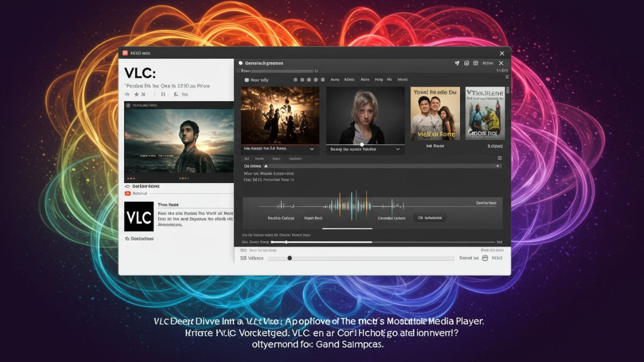Click the small red icon below the eye icon
Viewport: 644px width, 362px height.
coord(127,193)
